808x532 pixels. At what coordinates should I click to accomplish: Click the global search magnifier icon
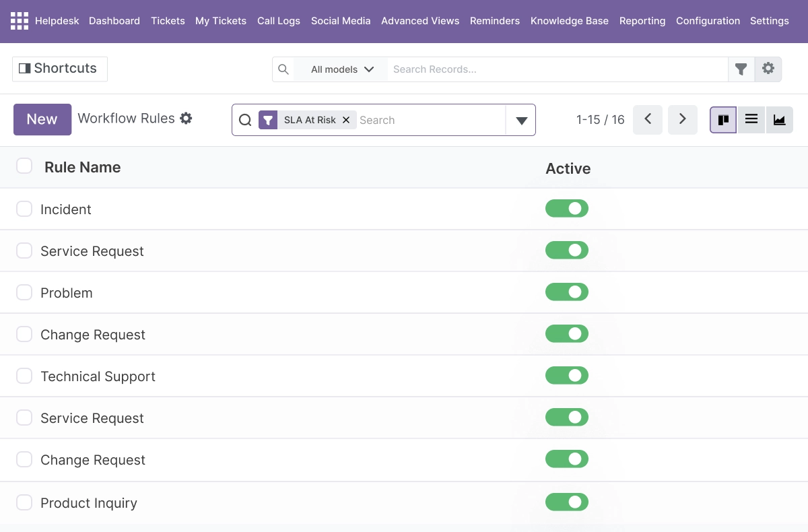tap(283, 69)
